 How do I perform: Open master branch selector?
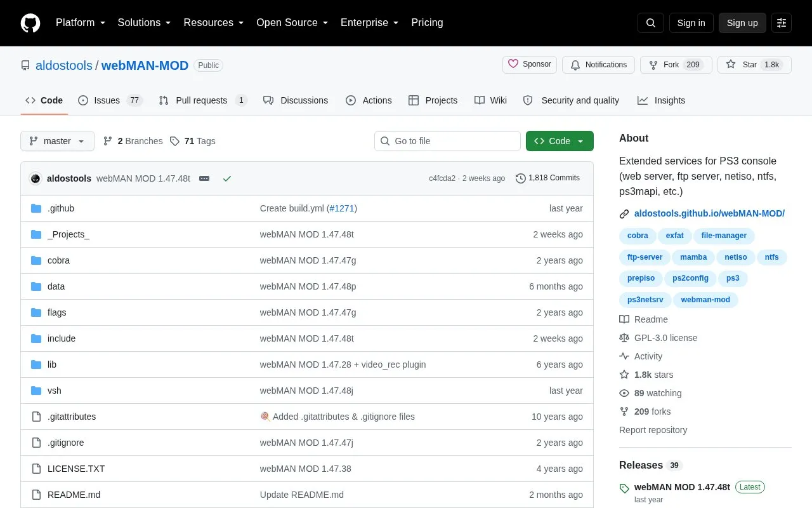[57, 141]
